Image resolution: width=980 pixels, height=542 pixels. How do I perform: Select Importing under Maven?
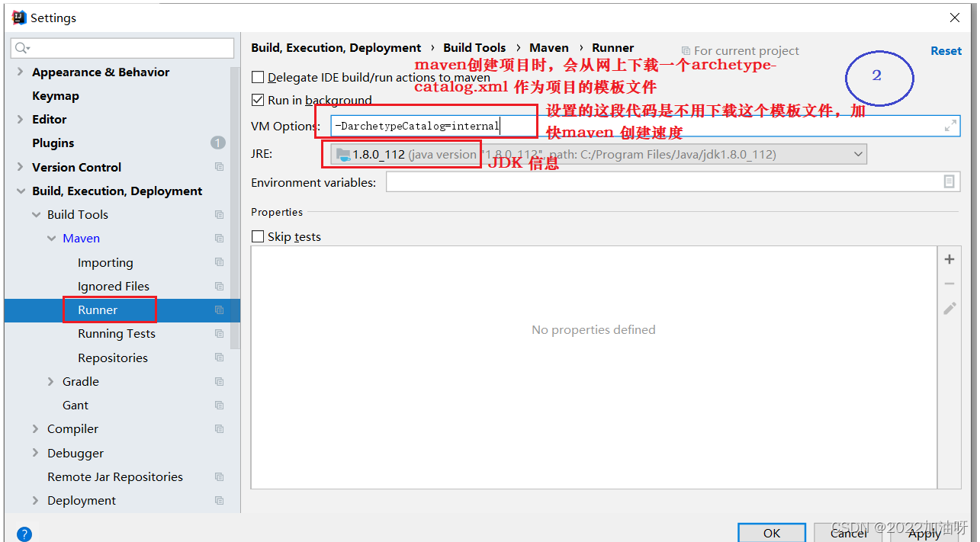(x=105, y=262)
